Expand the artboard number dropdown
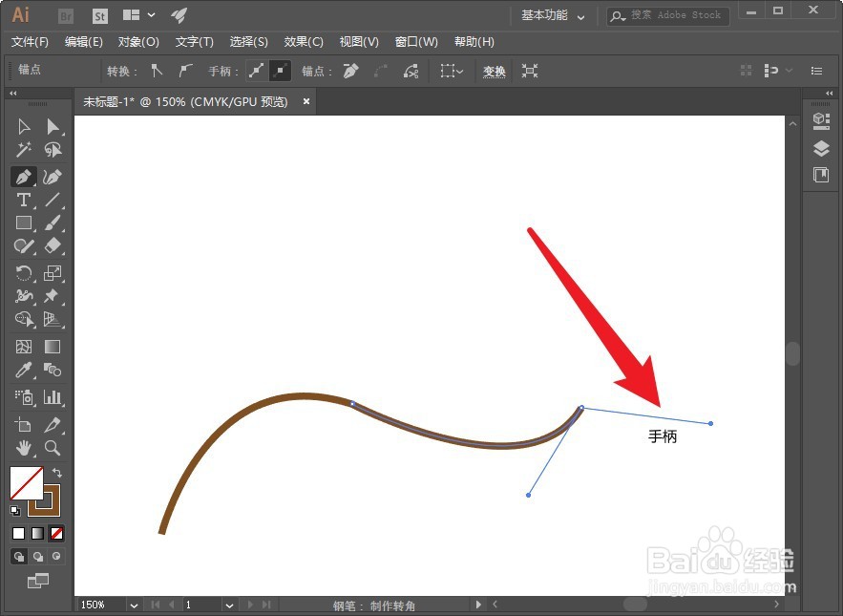Screen dimensions: 843x616 (229, 605)
